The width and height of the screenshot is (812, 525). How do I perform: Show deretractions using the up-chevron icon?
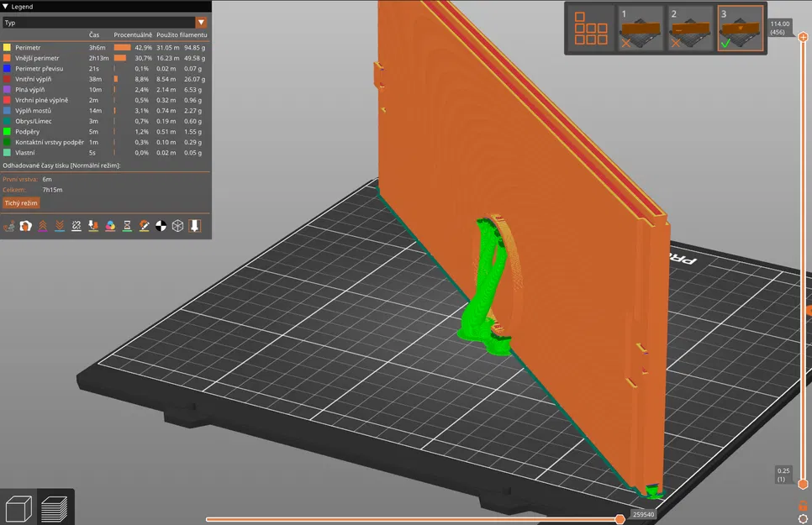point(42,225)
